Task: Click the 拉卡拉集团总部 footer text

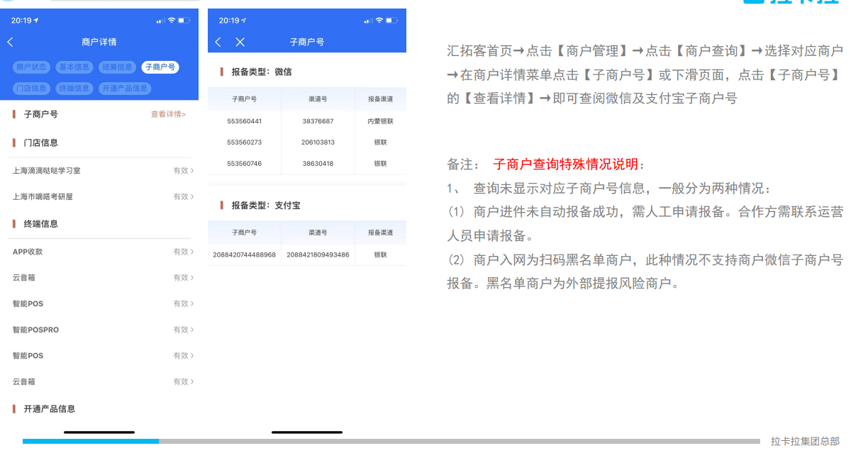Action: click(805, 442)
